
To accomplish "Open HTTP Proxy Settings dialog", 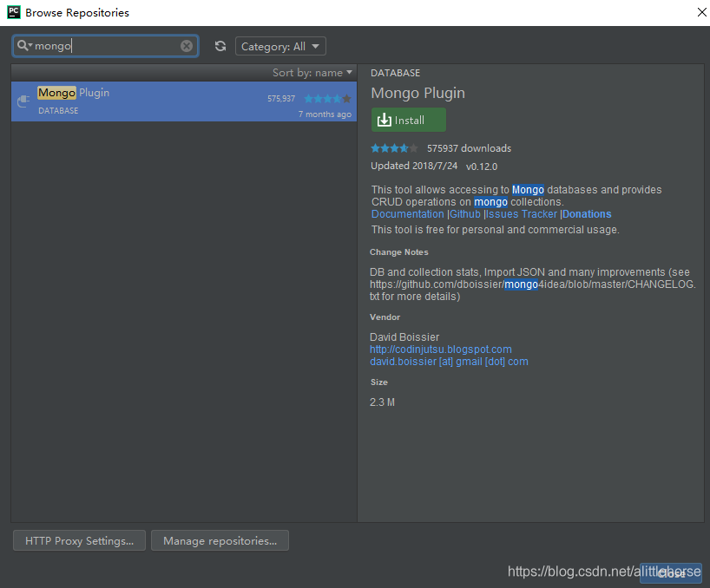I will click(x=79, y=540).
